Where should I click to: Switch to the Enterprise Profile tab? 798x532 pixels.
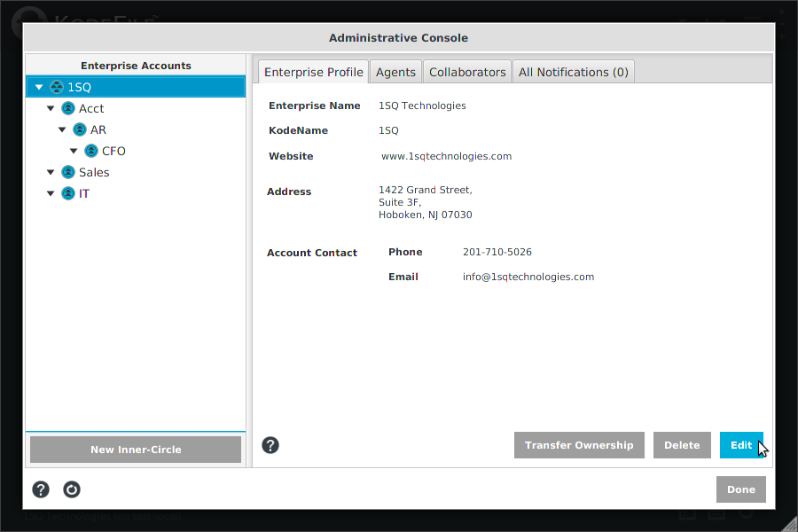point(314,72)
